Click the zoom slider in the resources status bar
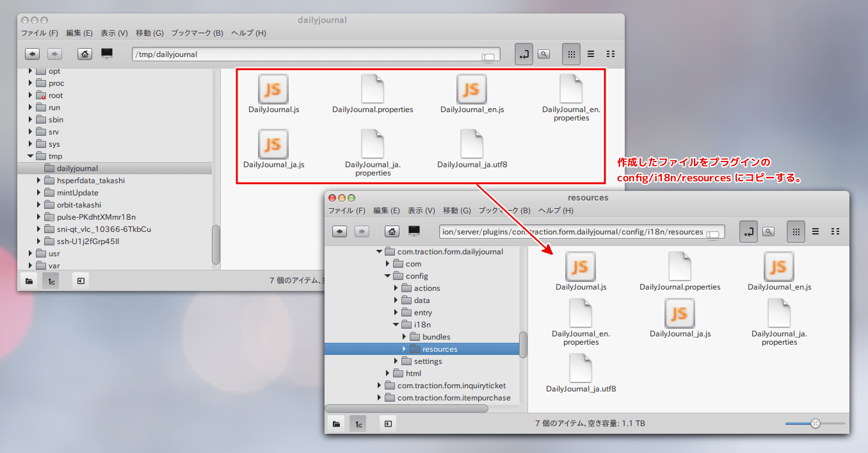The width and height of the screenshot is (868, 453). coord(815,423)
